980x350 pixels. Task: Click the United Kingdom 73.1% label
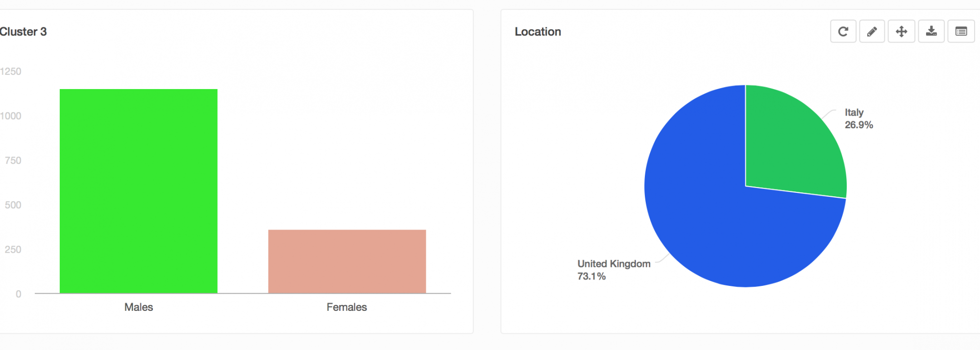point(613,270)
